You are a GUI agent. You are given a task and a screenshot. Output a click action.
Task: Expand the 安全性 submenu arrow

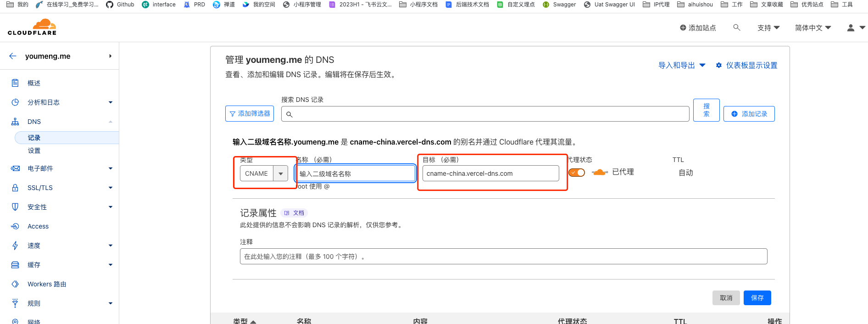coord(111,207)
